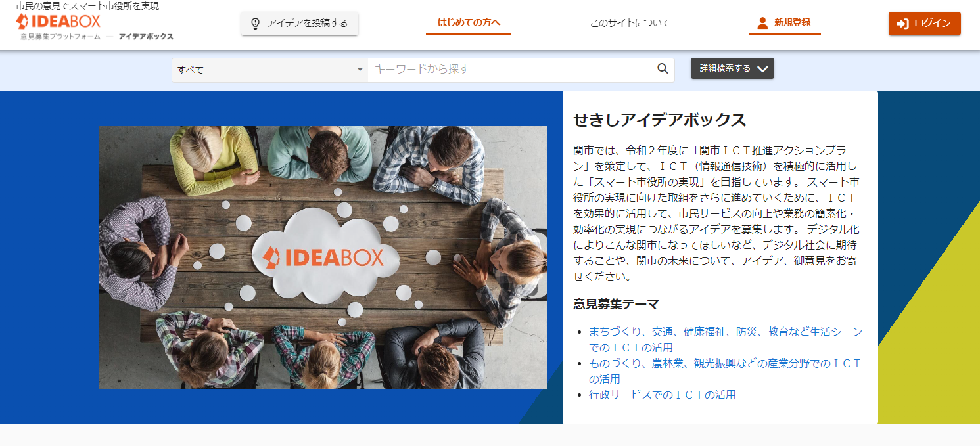Viewport: 980px width, 446px height.
Task: Expand the 詳細検索する advanced search
Action: (x=732, y=68)
